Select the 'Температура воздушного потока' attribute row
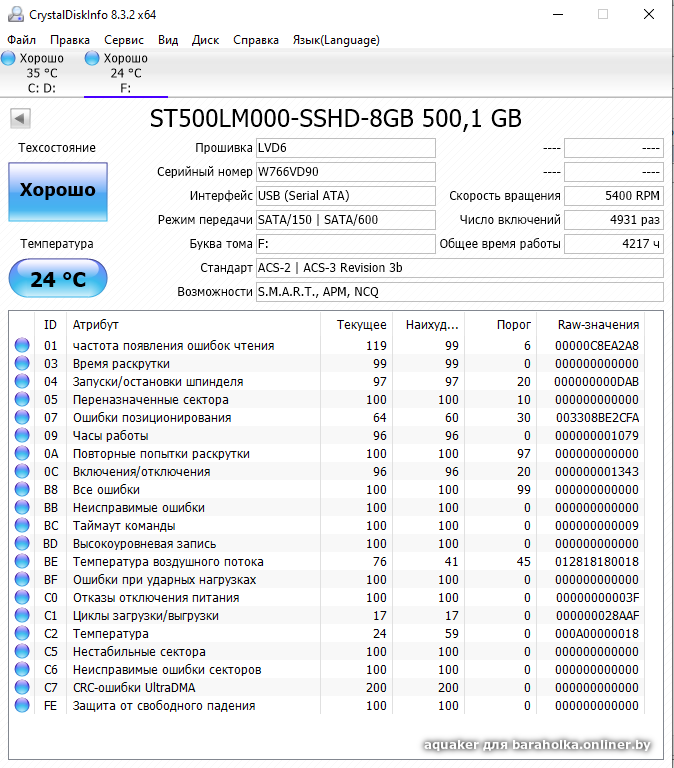Image resolution: width=674 pixels, height=768 pixels. click(327, 562)
